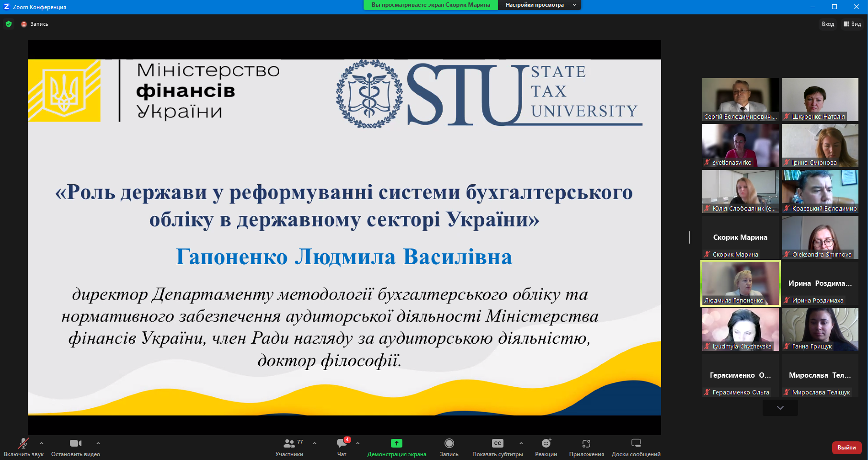Click muted mic icon on Oleksandra Smirnova

(x=787, y=254)
